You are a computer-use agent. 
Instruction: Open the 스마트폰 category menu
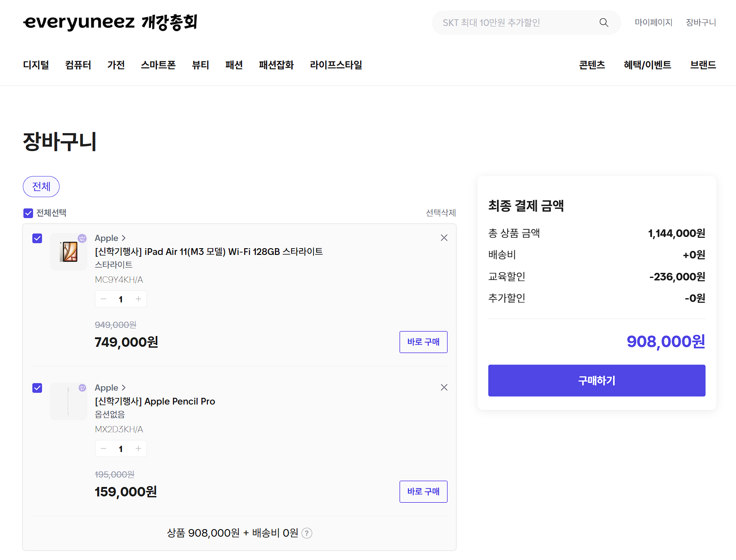click(x=158, y=65)
